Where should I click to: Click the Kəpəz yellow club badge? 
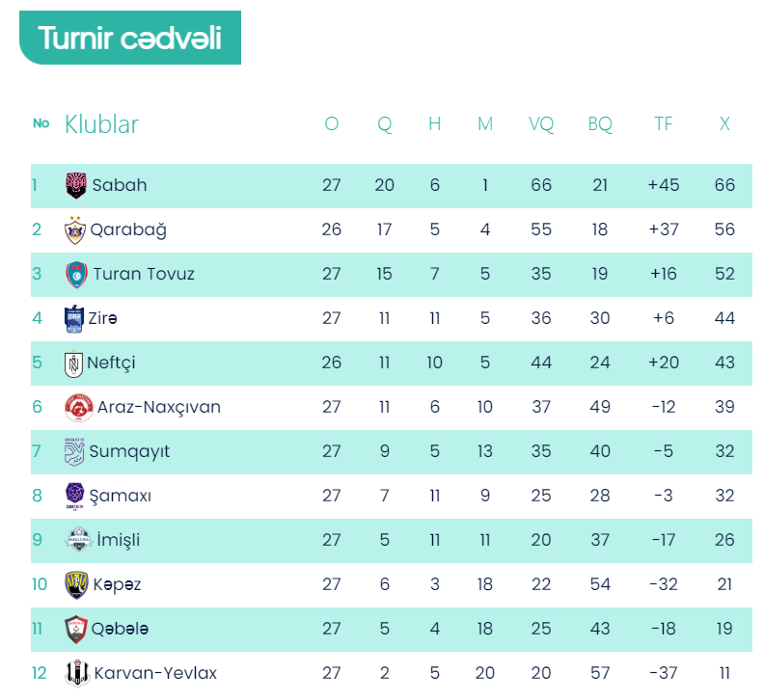76,584
